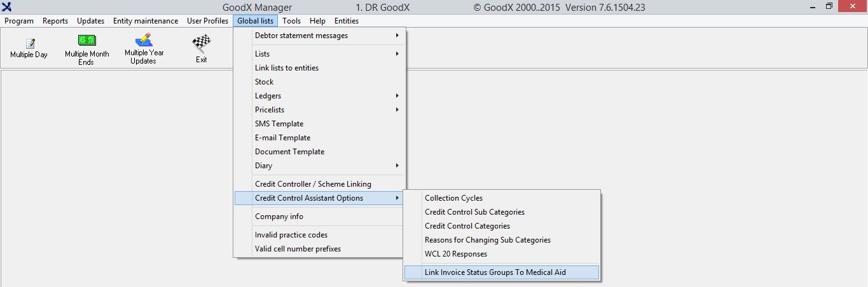Viewport: 868px width, 287px height.
Task: Launch Multiple Year Updates icon
Action: (144, 41)
